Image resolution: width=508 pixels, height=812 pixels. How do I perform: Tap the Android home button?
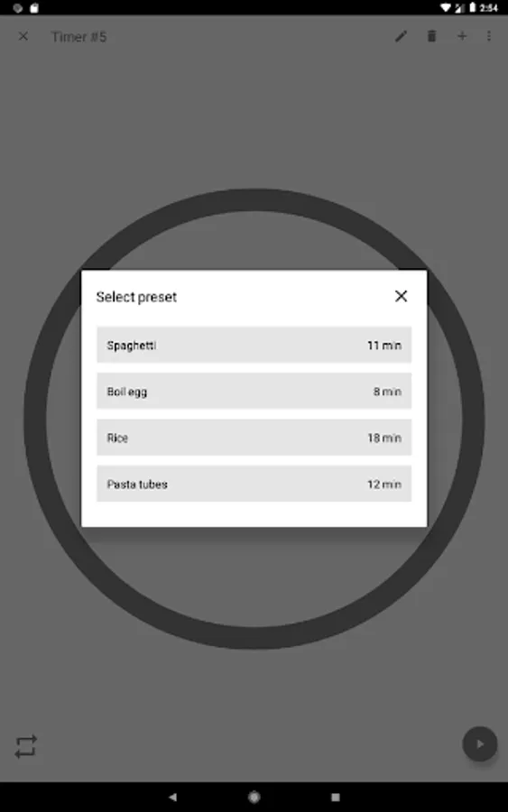pos(254,797)
